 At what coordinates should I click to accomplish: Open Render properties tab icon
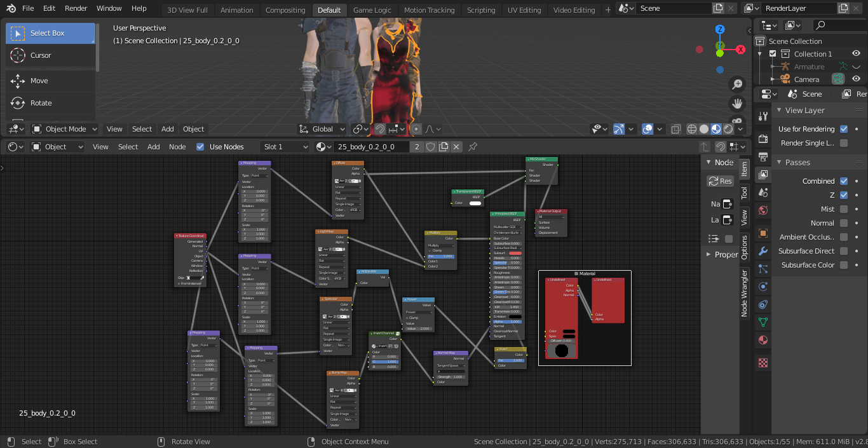point(763,139)
